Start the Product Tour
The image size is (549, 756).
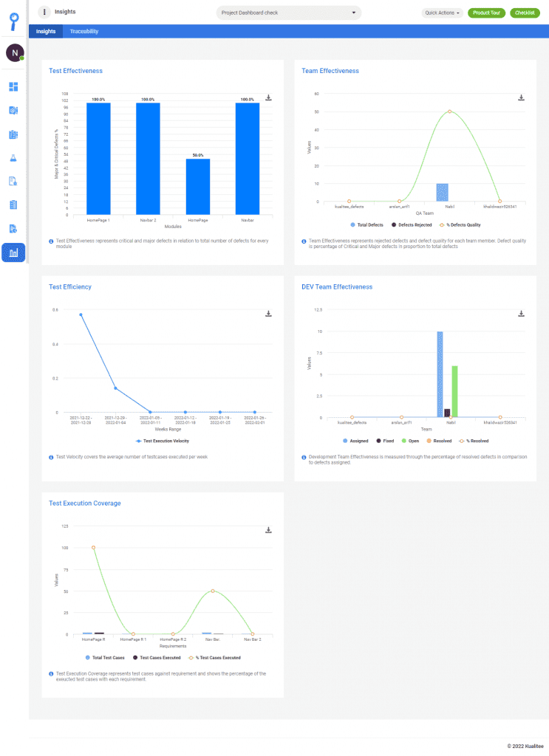click(486, 13)
